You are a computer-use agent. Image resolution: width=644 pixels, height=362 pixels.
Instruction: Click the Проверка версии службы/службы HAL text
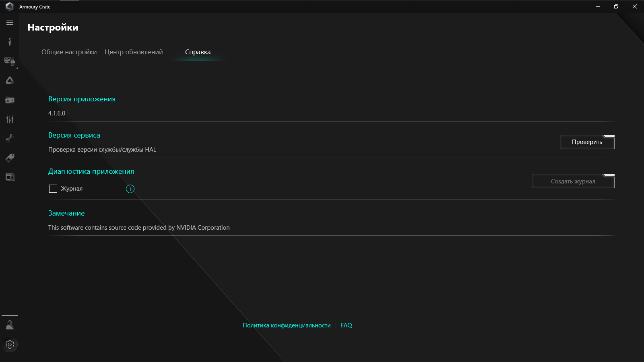click(102, 150)
